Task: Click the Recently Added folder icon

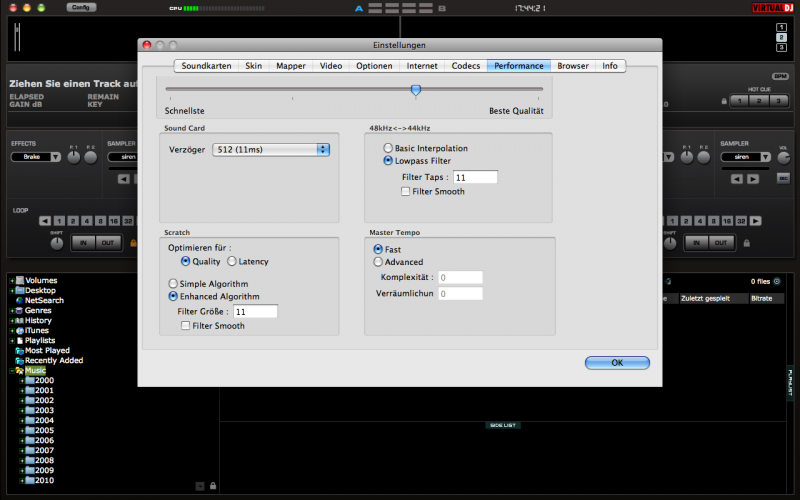Action: coord(18,360)
